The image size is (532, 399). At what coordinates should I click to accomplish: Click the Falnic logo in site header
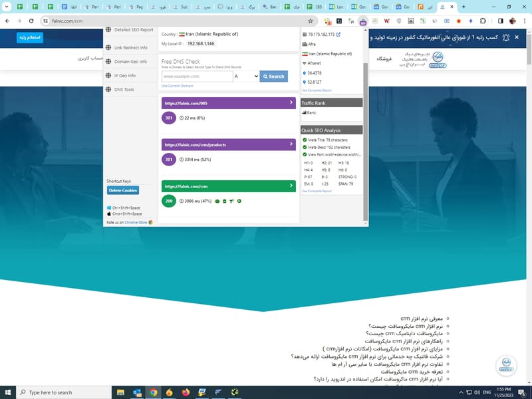438,59
